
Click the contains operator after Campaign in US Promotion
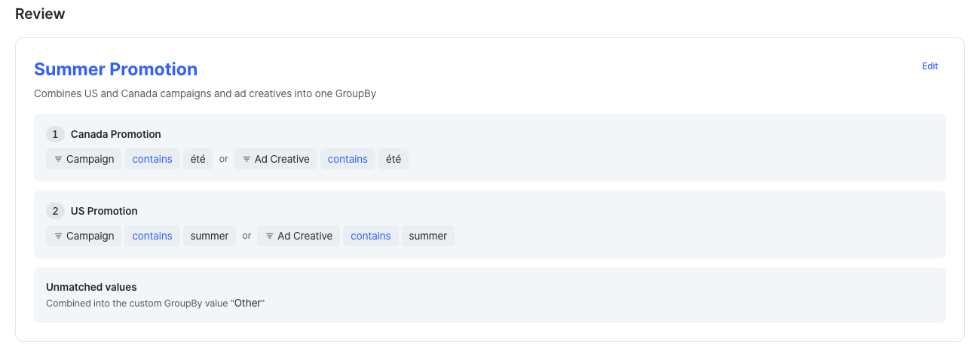[x=152, y=236]
